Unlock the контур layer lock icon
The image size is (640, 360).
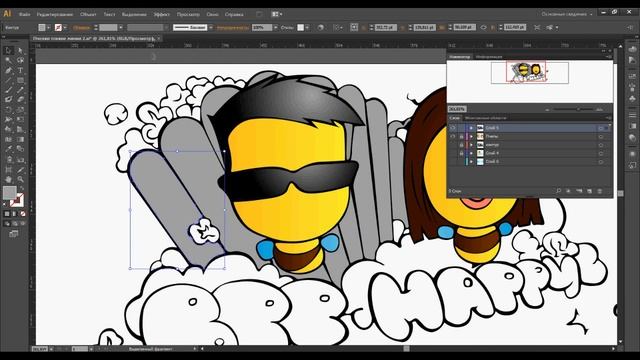tap(461, 145)
